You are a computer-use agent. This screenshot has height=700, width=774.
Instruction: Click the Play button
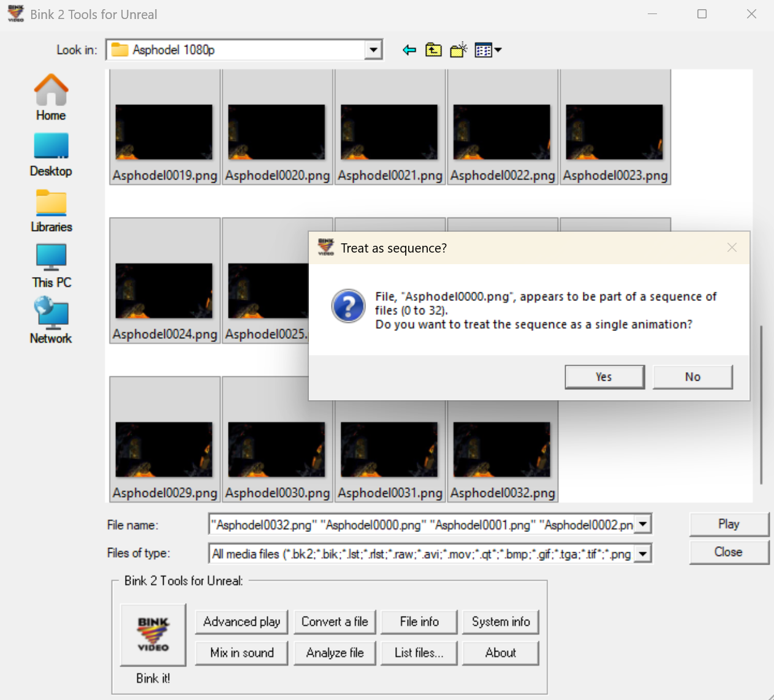coord(729,524)
